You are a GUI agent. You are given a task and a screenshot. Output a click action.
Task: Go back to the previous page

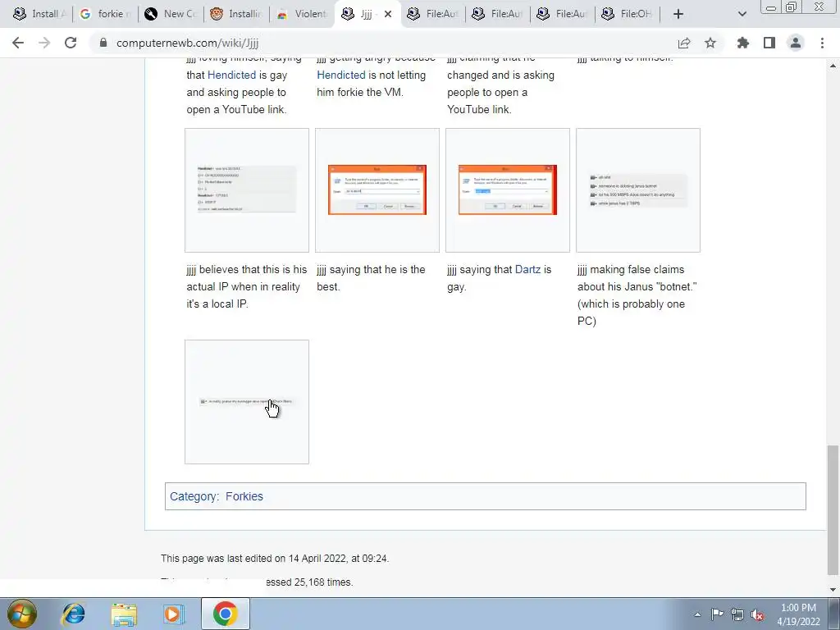click(18, 43)
